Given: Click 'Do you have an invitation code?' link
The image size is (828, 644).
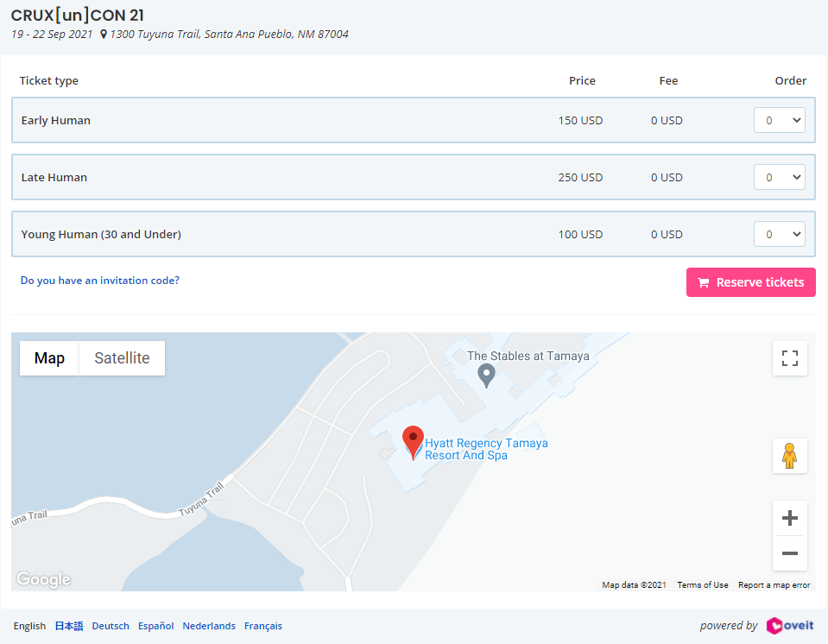Looking at the screenshot, I should 100,281.
